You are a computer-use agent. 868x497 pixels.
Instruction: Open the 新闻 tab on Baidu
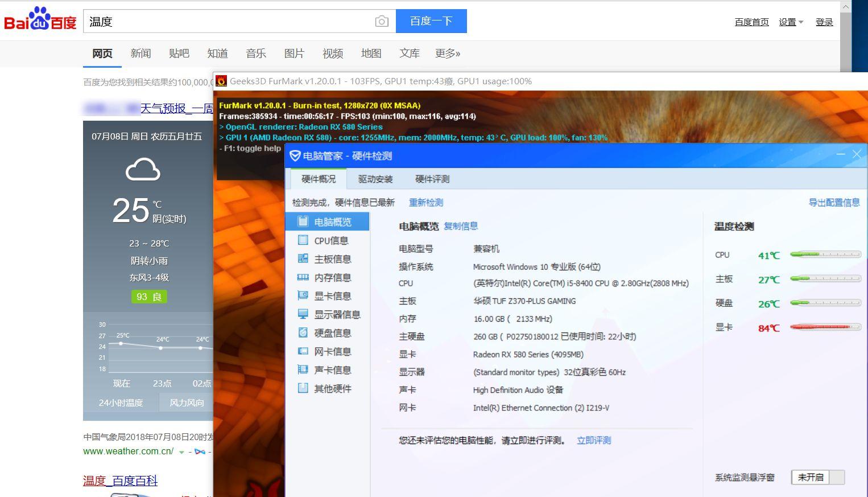pyautogui.click(x=140, y=54)
